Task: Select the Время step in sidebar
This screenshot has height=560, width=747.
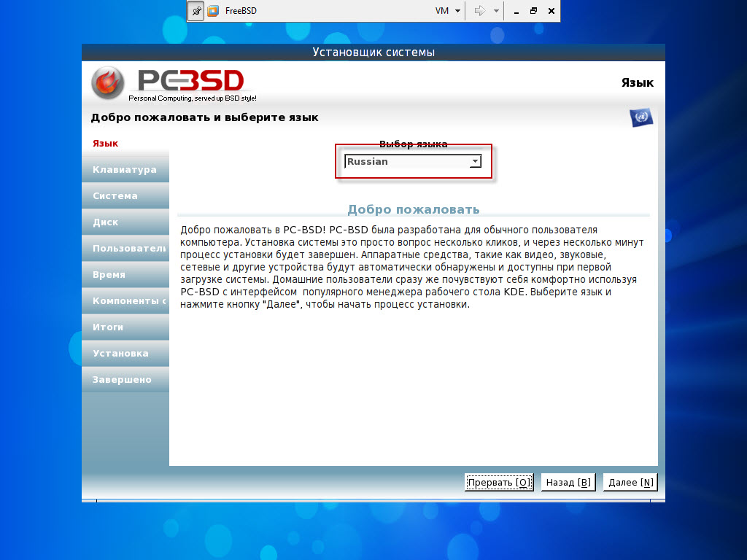Action: [x=125, y=274]
